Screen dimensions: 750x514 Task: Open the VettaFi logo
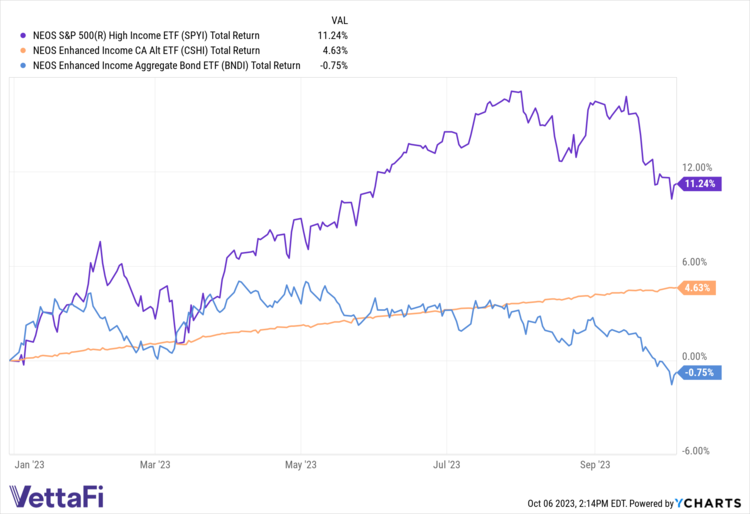56,496
